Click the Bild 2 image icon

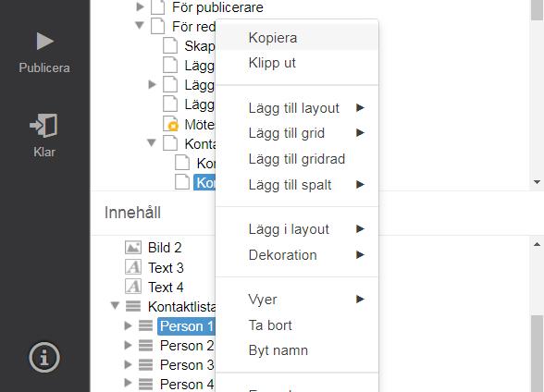(x=133, y=248)
